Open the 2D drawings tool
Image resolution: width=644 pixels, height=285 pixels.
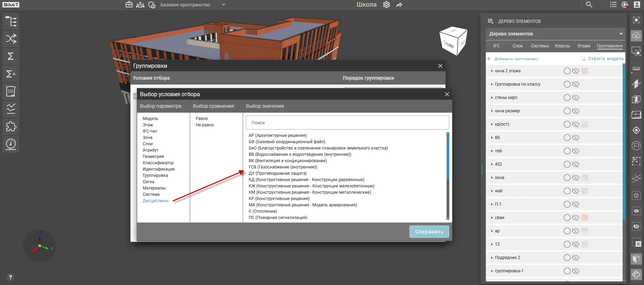(x=11, y=91)
